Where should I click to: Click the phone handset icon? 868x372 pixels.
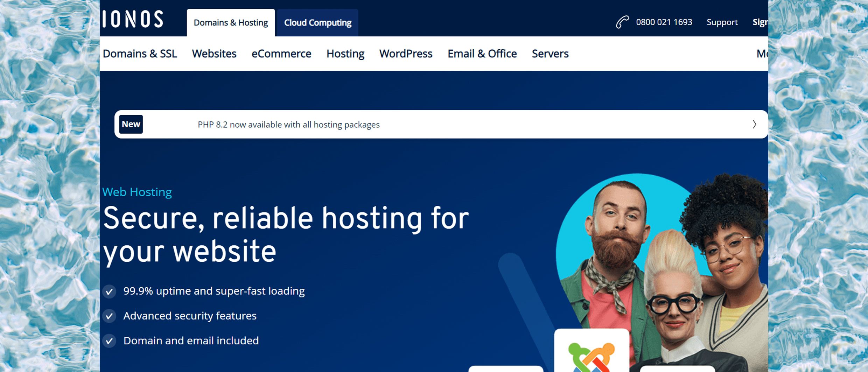[622, 22]
